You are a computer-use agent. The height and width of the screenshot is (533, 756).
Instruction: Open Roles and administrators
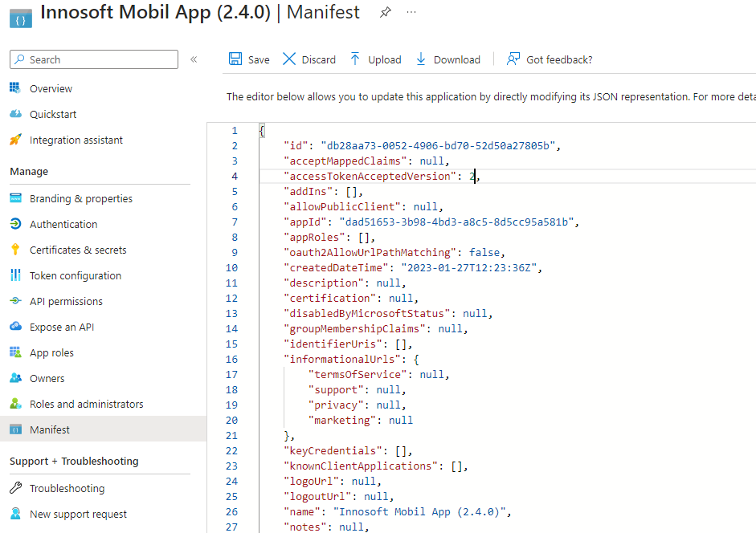pyautogui.click(x=86, y=404)
